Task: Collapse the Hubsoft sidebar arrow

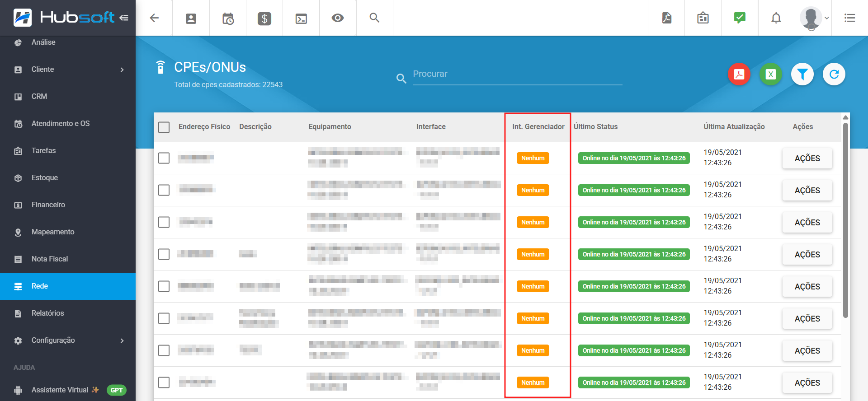Action: tap(124, 18)
